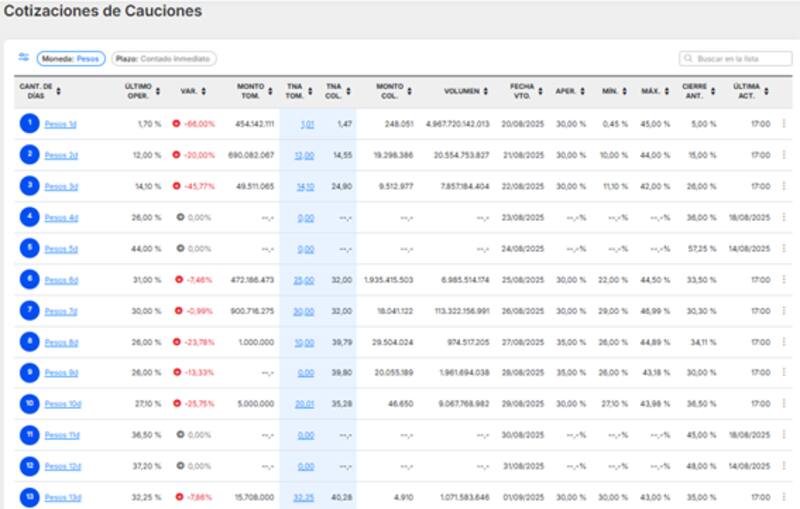Image resolution: width=800 pixels, height=509 pixels.
Task: Sort by Último Oper. column header
Action: click(143, 91)
